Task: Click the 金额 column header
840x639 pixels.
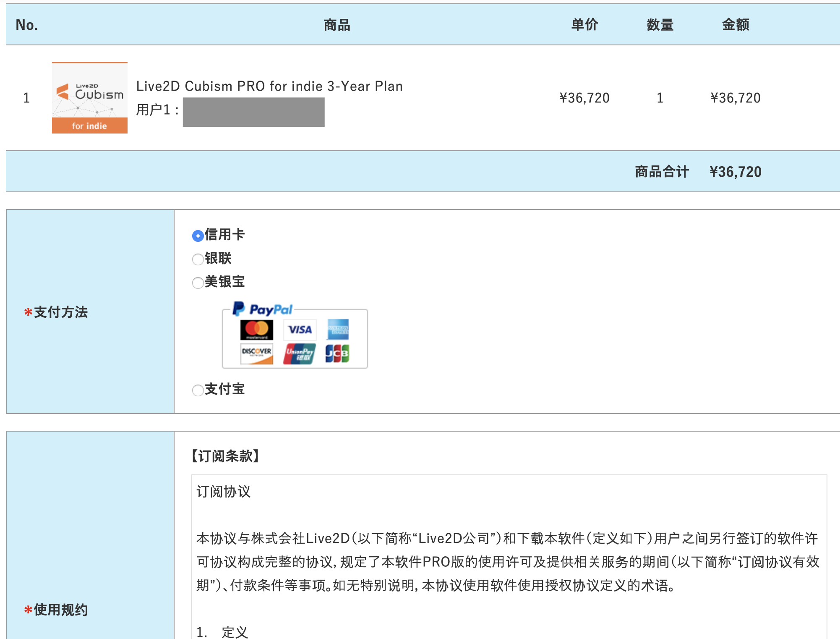Action: [x=736, y=25]
